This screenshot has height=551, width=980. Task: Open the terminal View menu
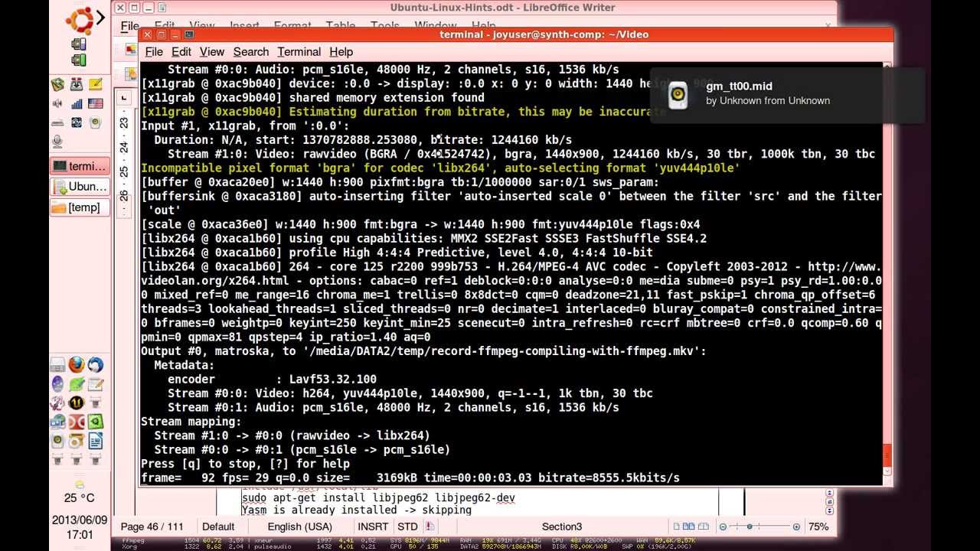click(x=212, y=51)
